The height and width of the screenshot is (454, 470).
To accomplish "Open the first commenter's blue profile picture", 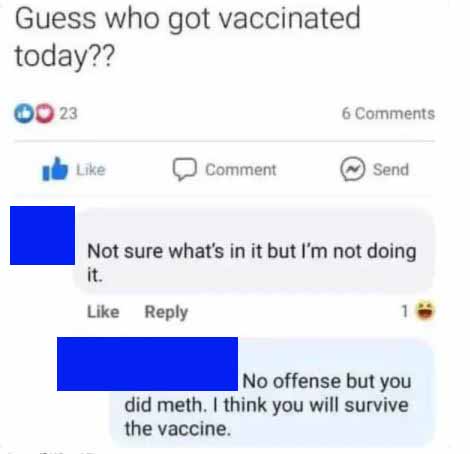I will click(x=42, y=235).
